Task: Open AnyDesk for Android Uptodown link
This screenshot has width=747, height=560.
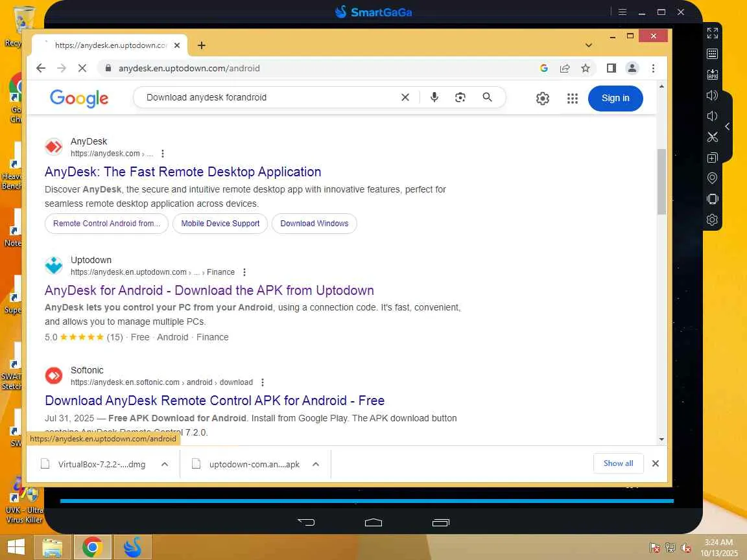Action: [x=209, y=290]
